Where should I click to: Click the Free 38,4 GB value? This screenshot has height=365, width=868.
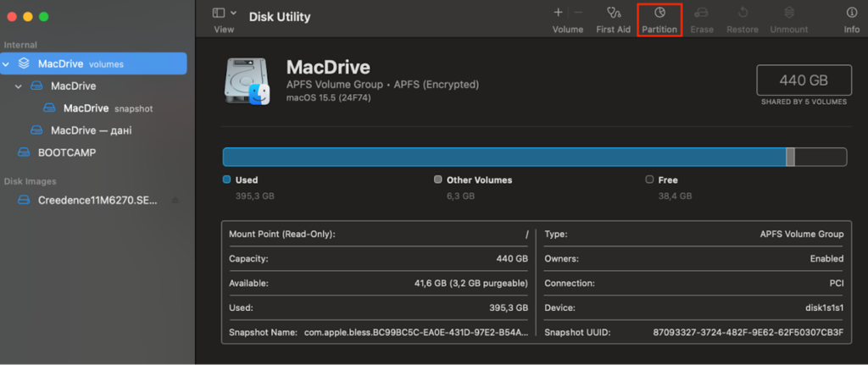(675, 196)
